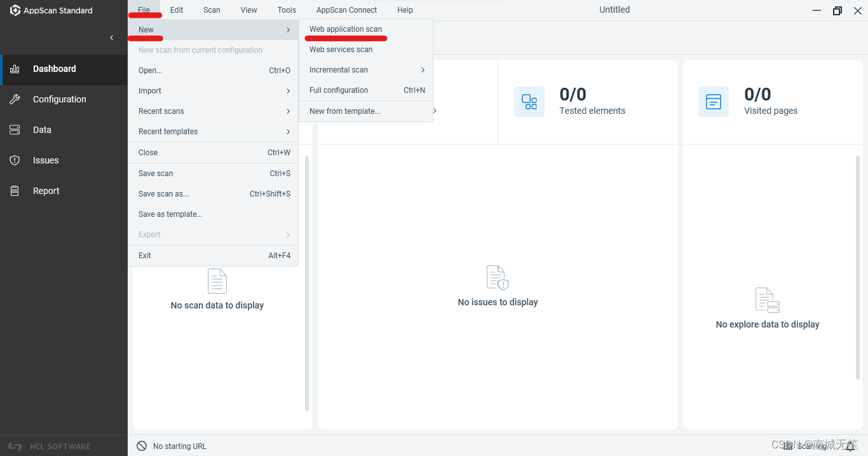The height and width of the screenshot is (456, 868).
Task: Choose Exit from the File menu
Action: (214, 256)
